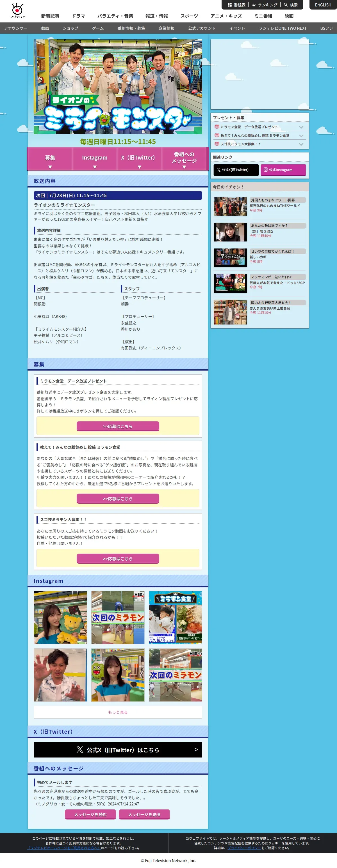Open ミニ番組 menu
Viewport: 337px width, 868px height.
point(263,16)
